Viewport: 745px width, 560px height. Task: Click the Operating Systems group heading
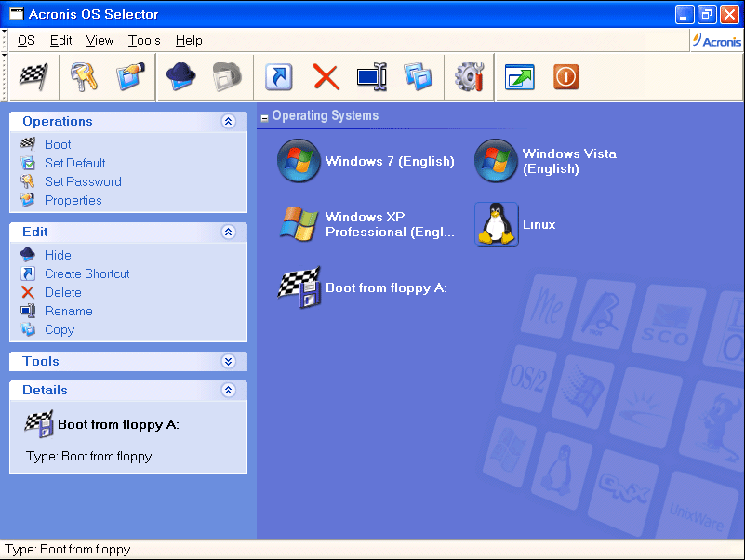[x=326, y=115]
